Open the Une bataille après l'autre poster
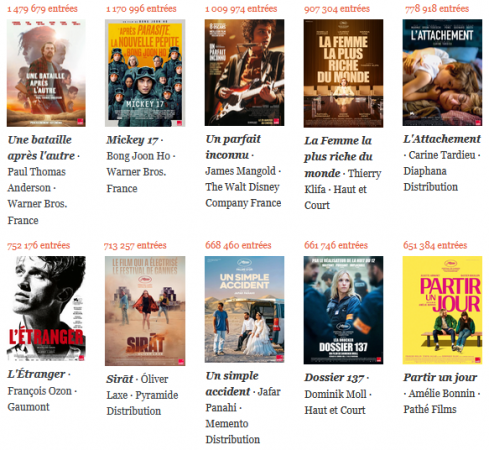This screenshot has height=450, width=489. (46, 73)
